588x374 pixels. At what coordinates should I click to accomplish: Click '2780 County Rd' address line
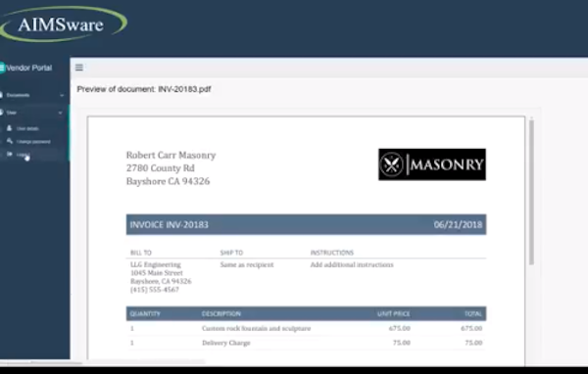point(161,167)
